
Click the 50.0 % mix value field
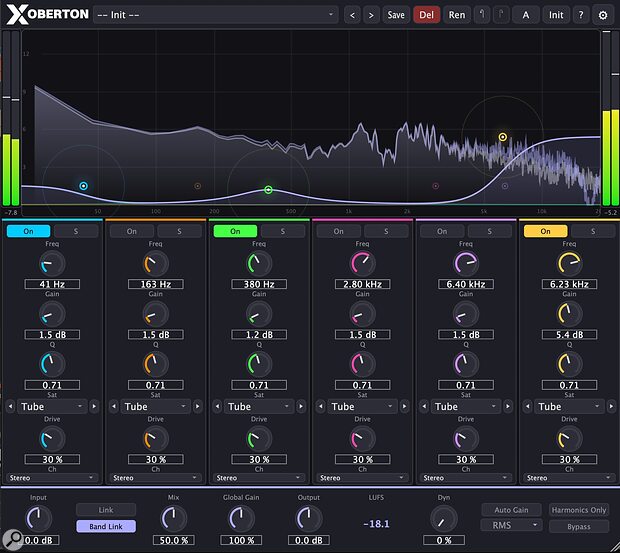tap(173, 540)
